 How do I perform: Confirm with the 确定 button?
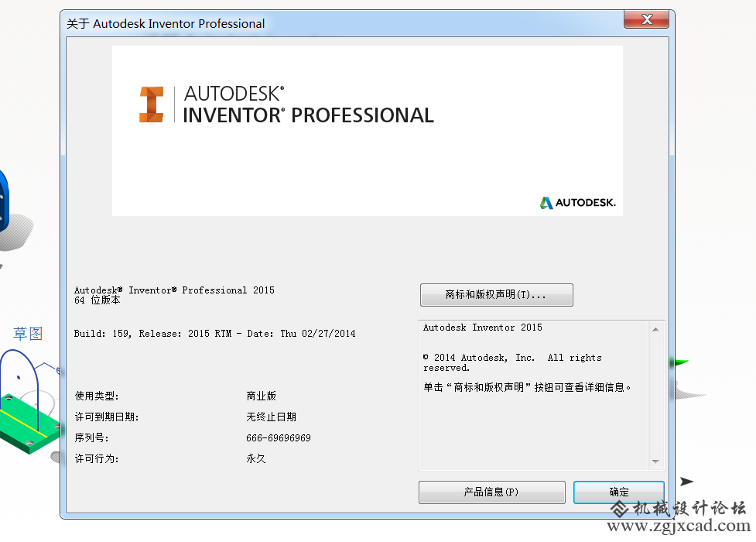point(618,492)
